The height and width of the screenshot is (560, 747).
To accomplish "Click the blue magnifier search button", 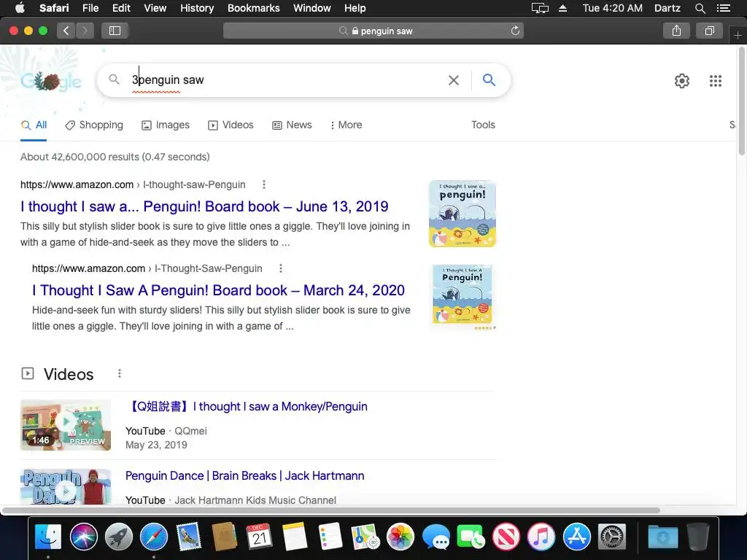I will 489,79.
